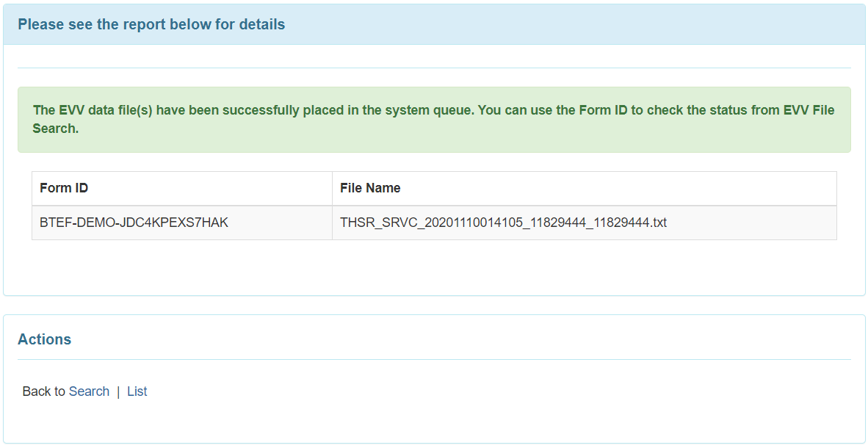The width and height of the screenshot is (868, 448).
Task: Click 'Search.' on the alert's second line
Action: (x=55, y=129)
